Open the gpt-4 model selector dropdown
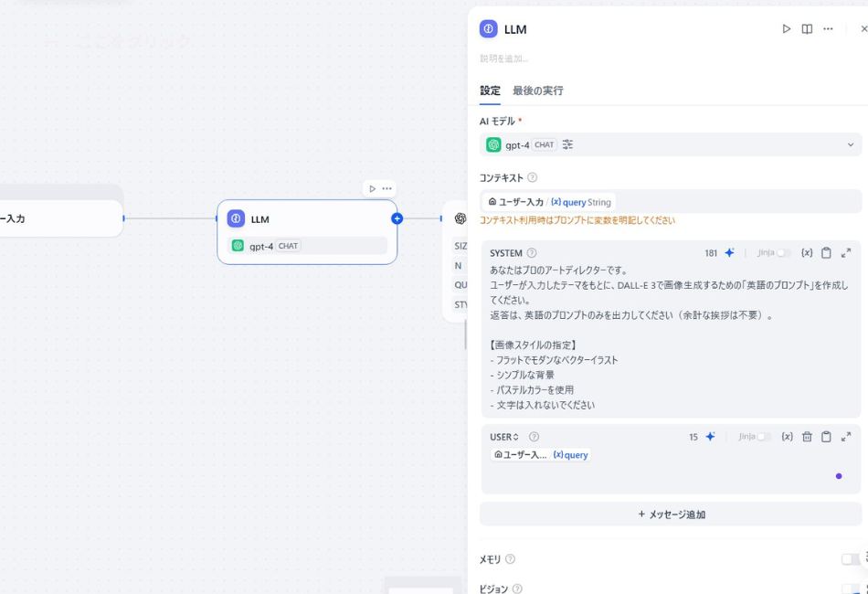 point(850,144)
